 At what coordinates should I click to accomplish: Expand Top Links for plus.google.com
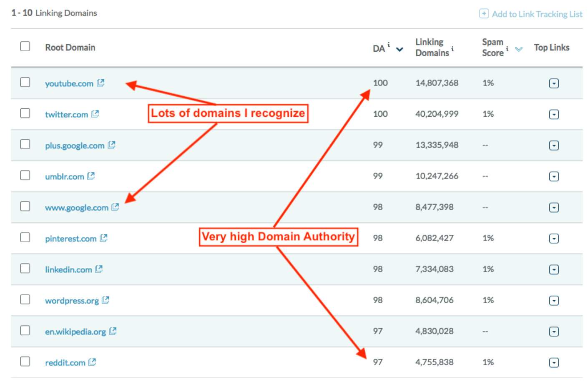click(x=554, y=146)
